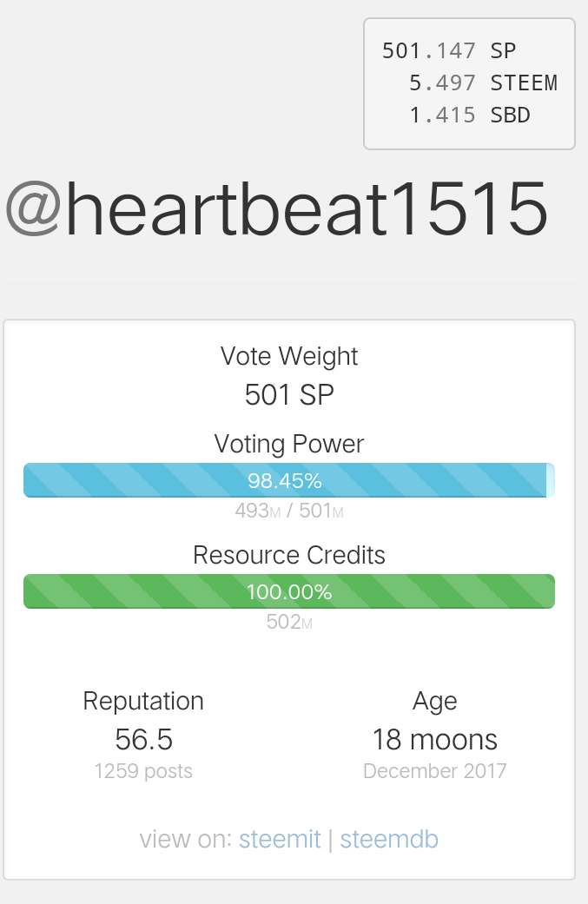
Task: Click the 56.5 reputation score
Action: (x=143, y=740)
